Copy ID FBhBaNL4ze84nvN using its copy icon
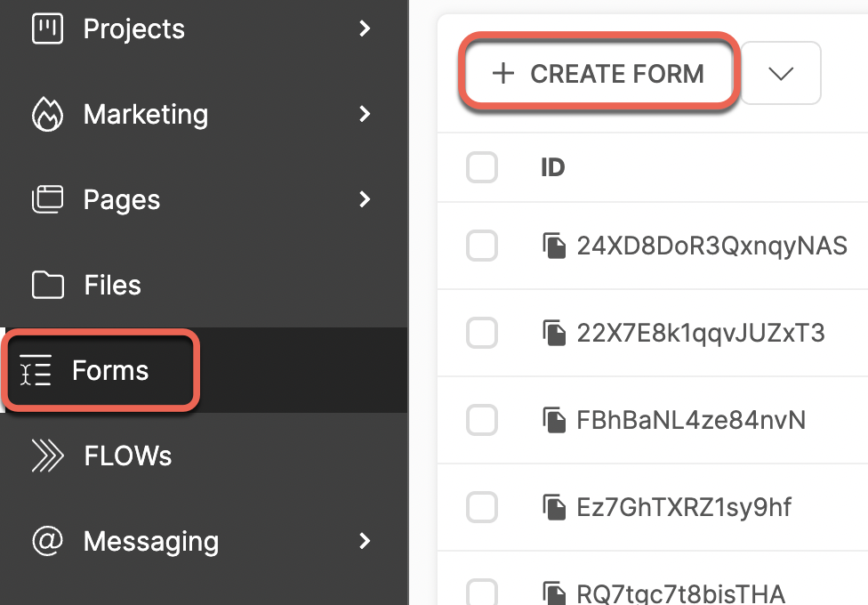This screenshot has width=868, height=605. coord(554,420)
